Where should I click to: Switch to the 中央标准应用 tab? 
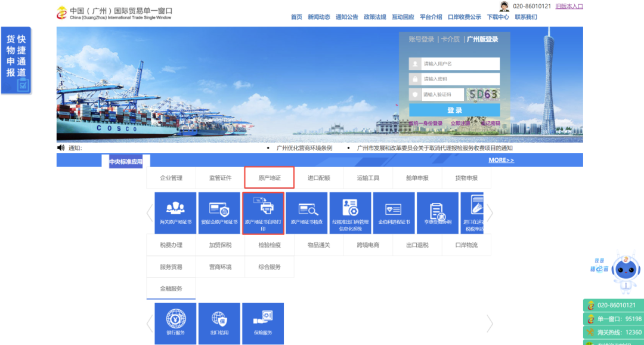click(126, 162)
